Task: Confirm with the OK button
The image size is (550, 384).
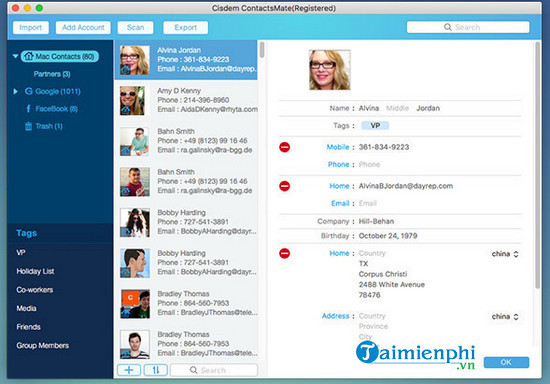Action: (x=506, y=362)
